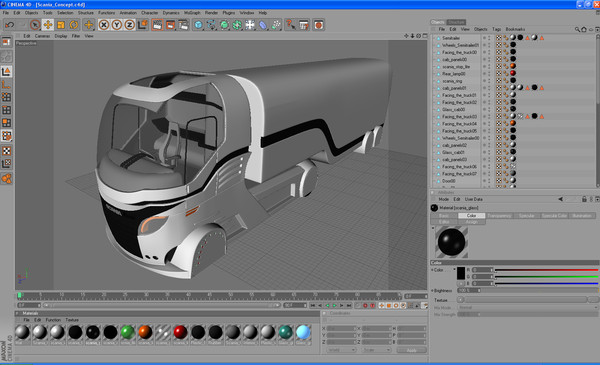Click the Texture field bar
Screen dimensions: 600x365
(x=526, y=300)
